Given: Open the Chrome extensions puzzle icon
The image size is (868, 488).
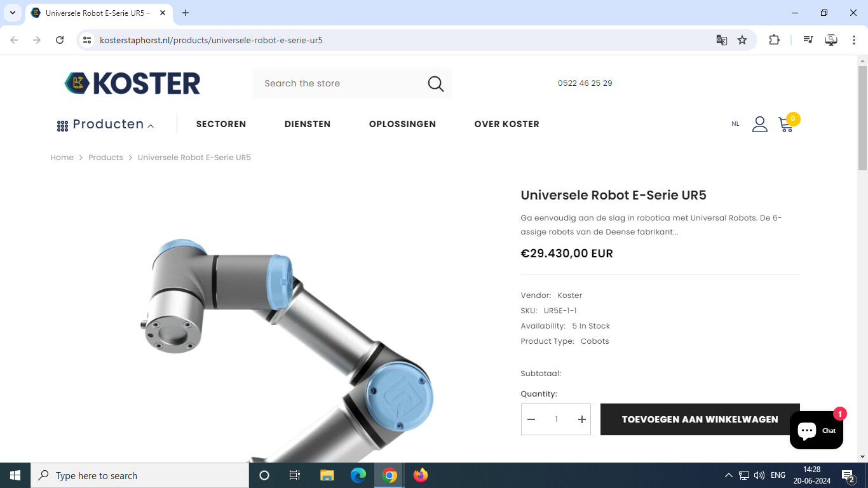Looking at the screenshot, I should coord(774,40).
